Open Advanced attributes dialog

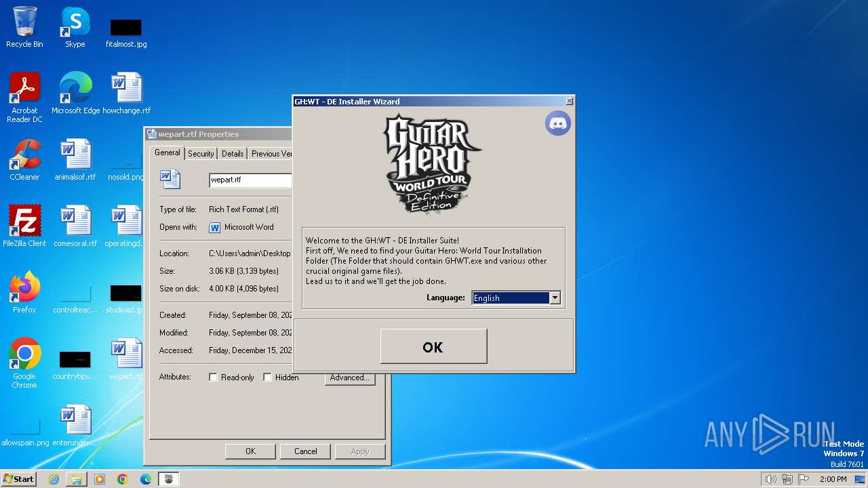click(350, 378)
